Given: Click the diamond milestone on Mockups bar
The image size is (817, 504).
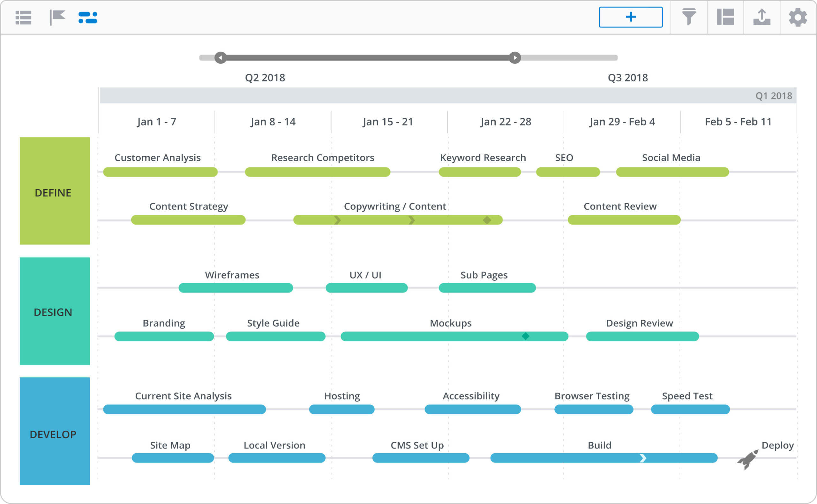Looking at the screenshot, I should coord(526,336).
